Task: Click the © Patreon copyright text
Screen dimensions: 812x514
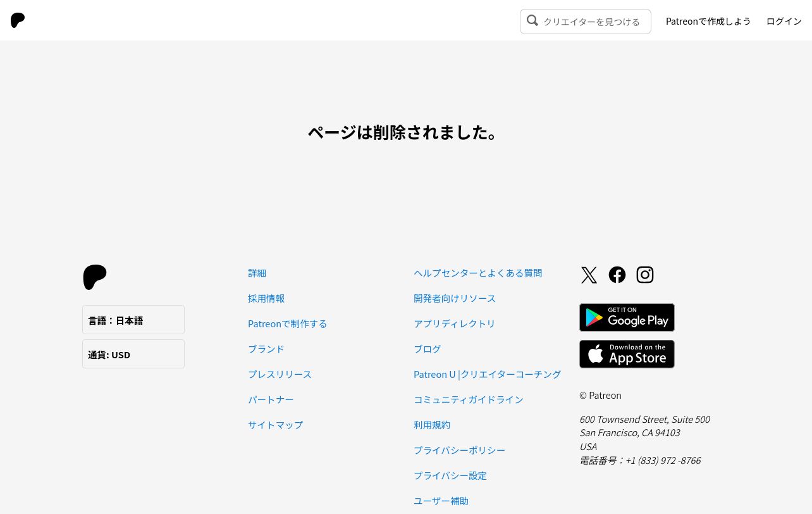Action: (x=600, y=395)
